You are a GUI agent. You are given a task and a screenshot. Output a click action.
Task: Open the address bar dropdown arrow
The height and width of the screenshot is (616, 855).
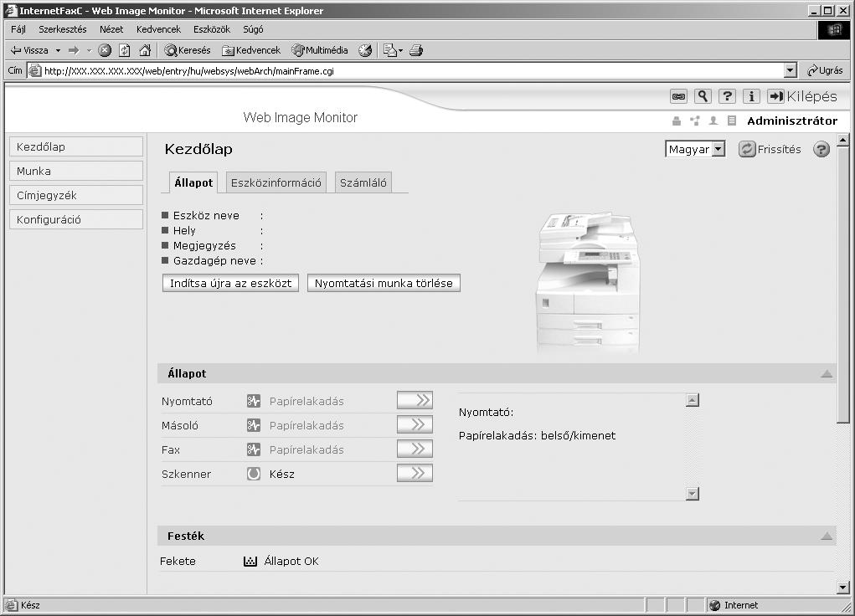click(791, 70)
